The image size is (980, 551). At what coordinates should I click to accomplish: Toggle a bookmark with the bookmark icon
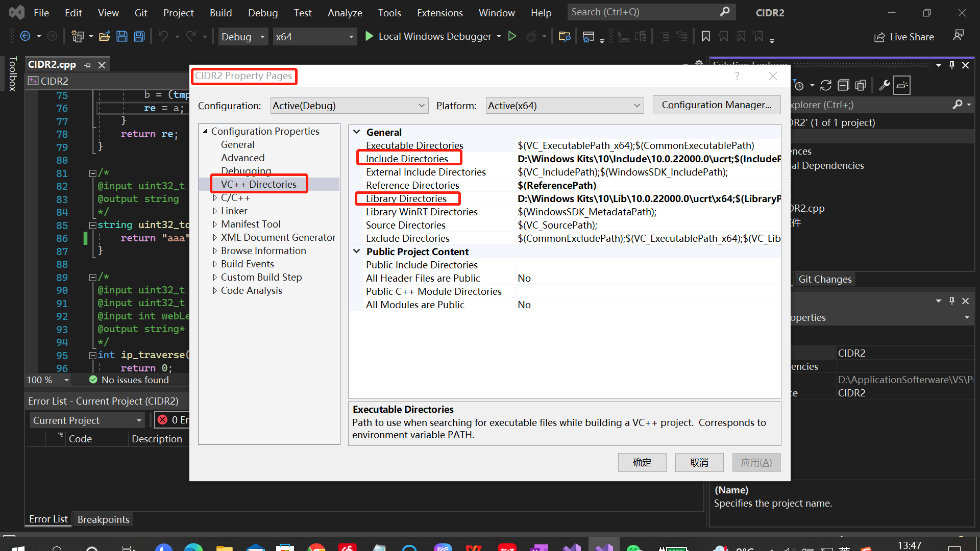click(x=706, y=36)
